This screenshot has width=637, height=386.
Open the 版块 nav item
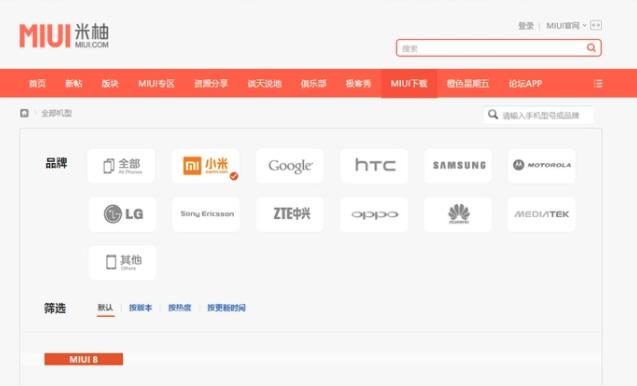[x=110, y=83]
